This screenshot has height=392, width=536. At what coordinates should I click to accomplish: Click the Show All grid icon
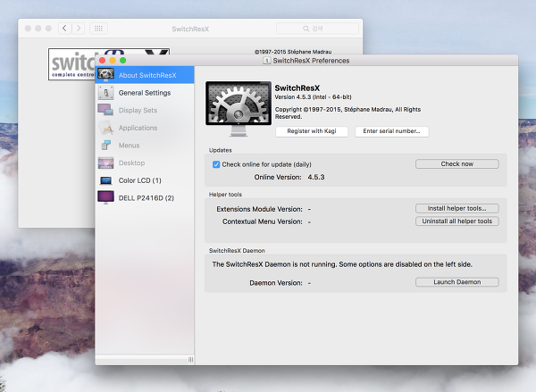(98, 29)
